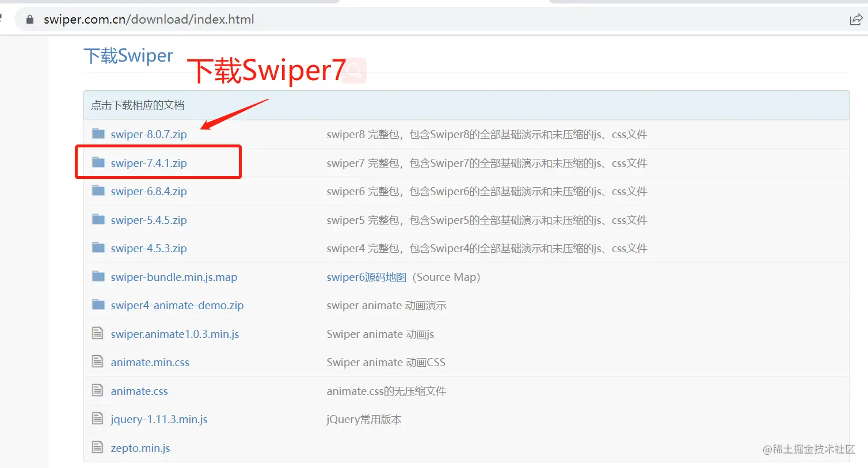Image resolution: width=868 pixels, height=468 pixels.
Task: Download the swiper-7.4.1.zip package
Action: point(149,163)
